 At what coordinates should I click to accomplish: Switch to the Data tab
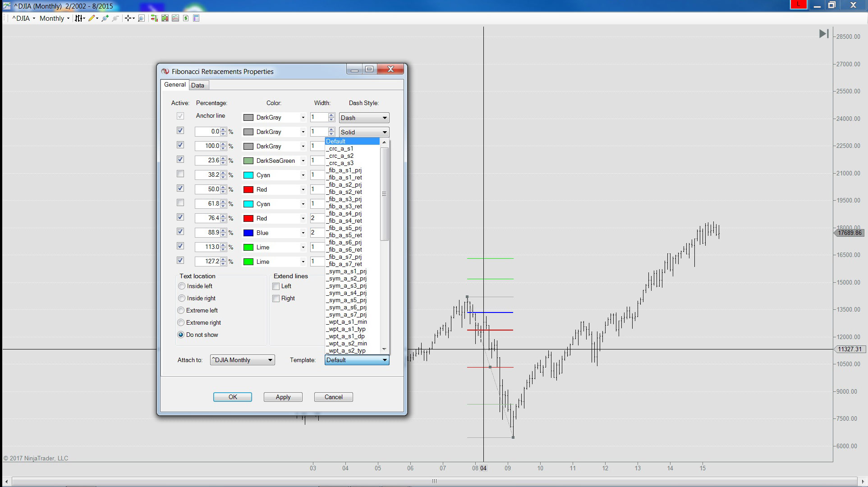pos(197,85)
